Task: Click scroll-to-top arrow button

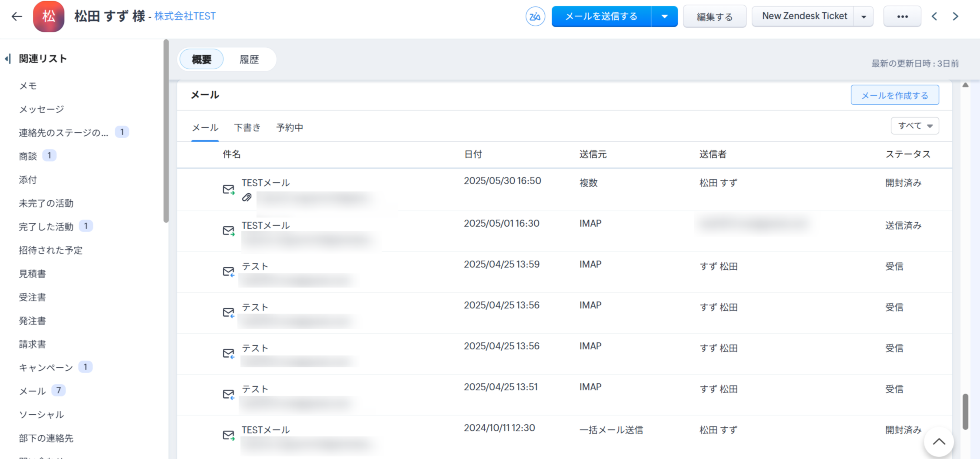Action: (x=939, y=442)
